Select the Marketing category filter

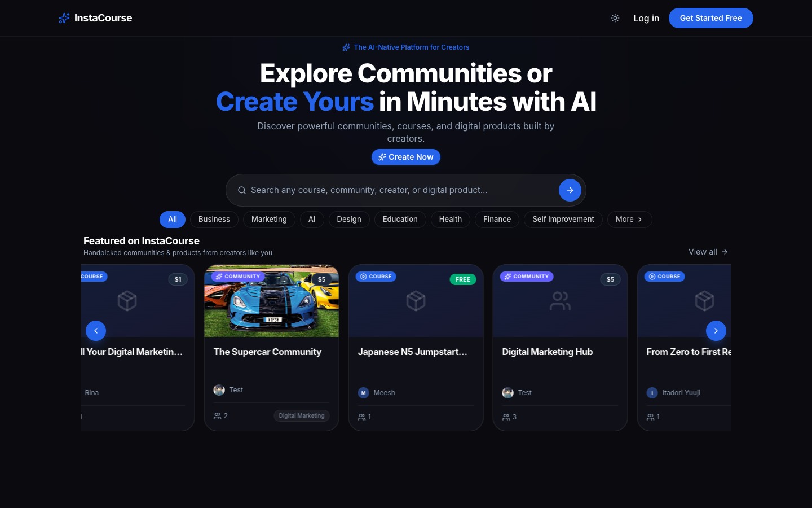pos(269,219)
